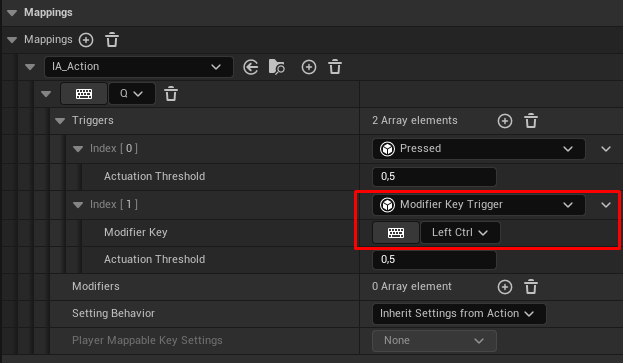Delete all mappings using the trash icon beside Mappings
The height and width of the screenshot is (363, 623).
click(x=112, y=40)
